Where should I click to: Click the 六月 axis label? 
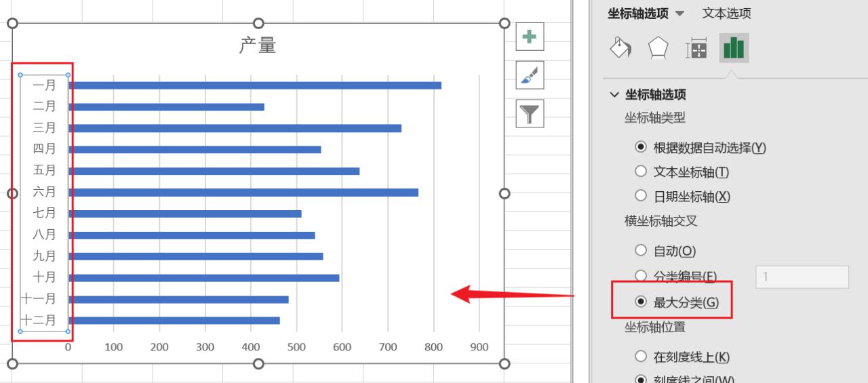[44, 192]
